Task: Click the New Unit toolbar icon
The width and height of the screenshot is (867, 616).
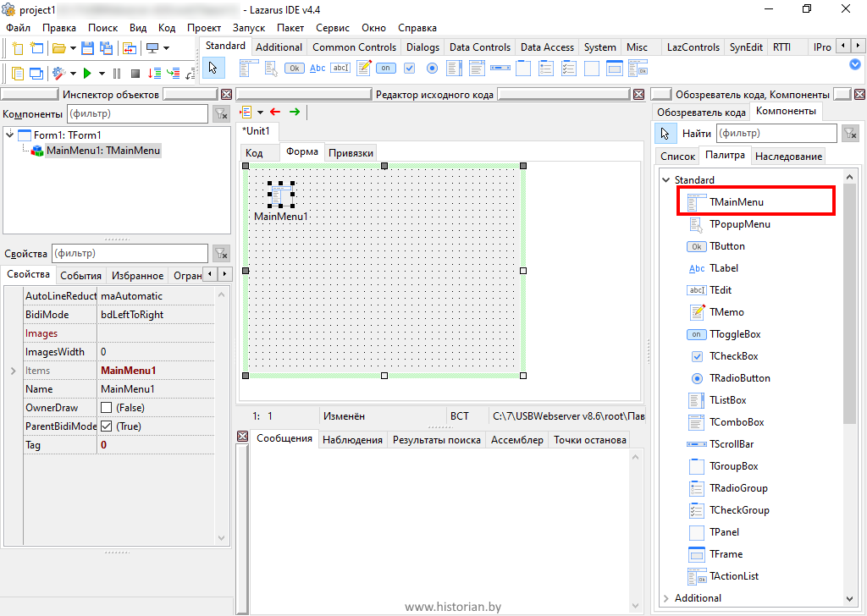Action: [x=18, y=48]
